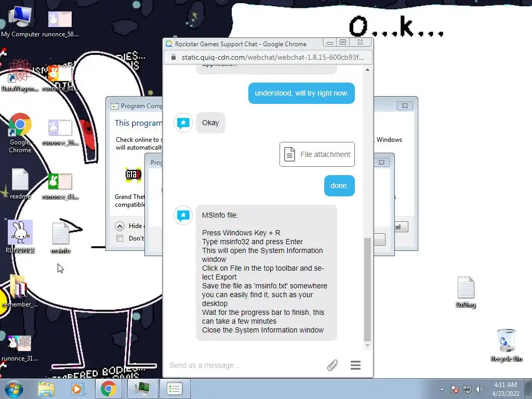The height and width of the screenshot is (399, 532).
Task: Click the chat scrollbar down arrow
Action: click(367, 345)
